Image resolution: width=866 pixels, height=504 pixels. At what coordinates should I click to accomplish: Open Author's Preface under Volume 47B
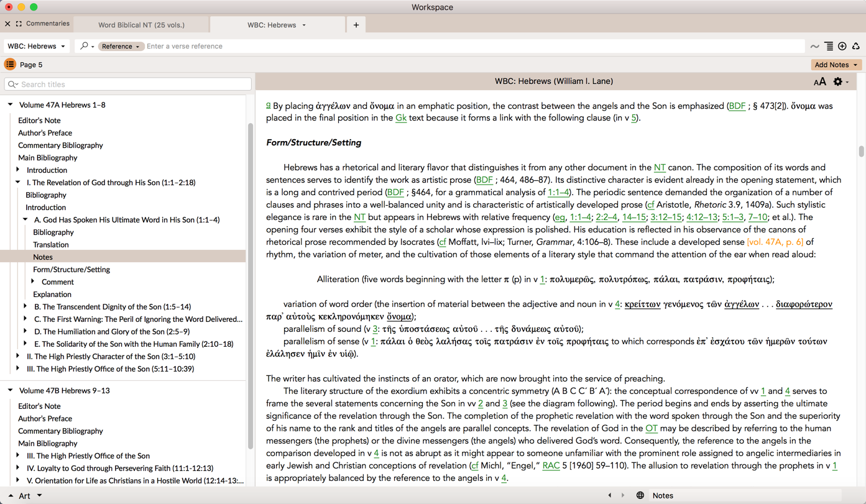[x=45, y=418]
